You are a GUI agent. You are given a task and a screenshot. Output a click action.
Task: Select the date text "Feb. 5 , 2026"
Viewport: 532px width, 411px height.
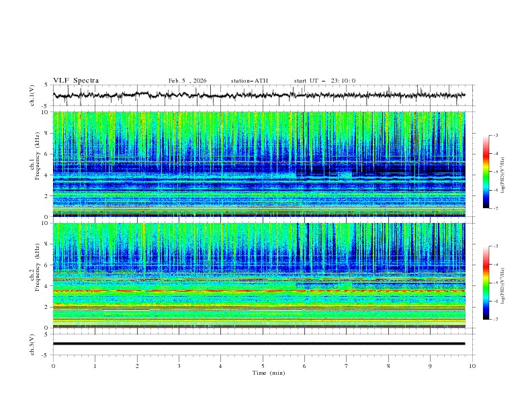[x=187, y=81]
